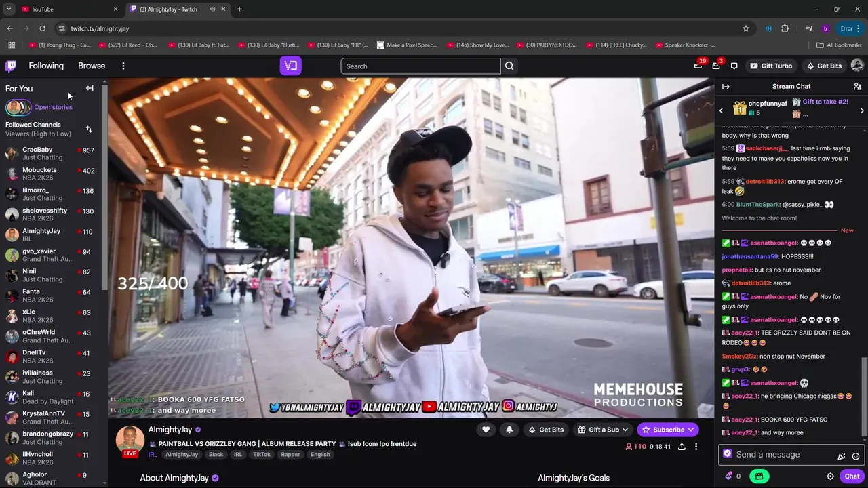Open the Prime loot crown icon

[x=698, y=66]
